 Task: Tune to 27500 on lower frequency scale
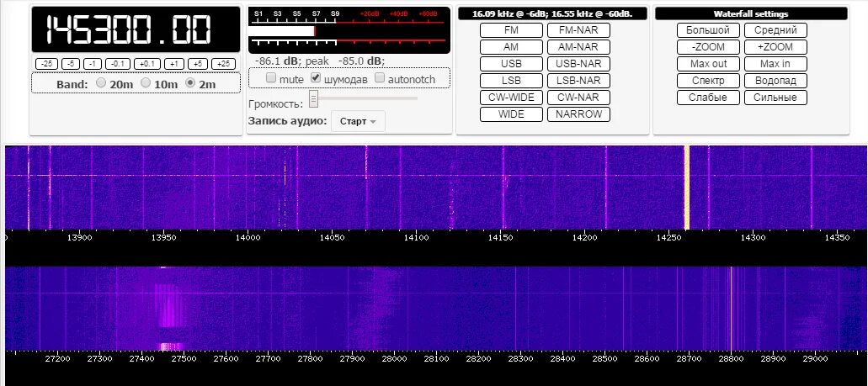point(184,359)
